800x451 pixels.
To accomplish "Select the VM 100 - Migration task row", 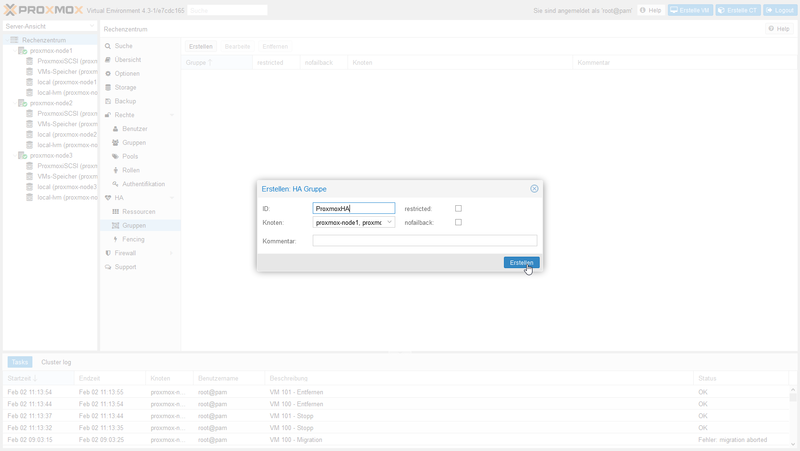I will [396, 439].
